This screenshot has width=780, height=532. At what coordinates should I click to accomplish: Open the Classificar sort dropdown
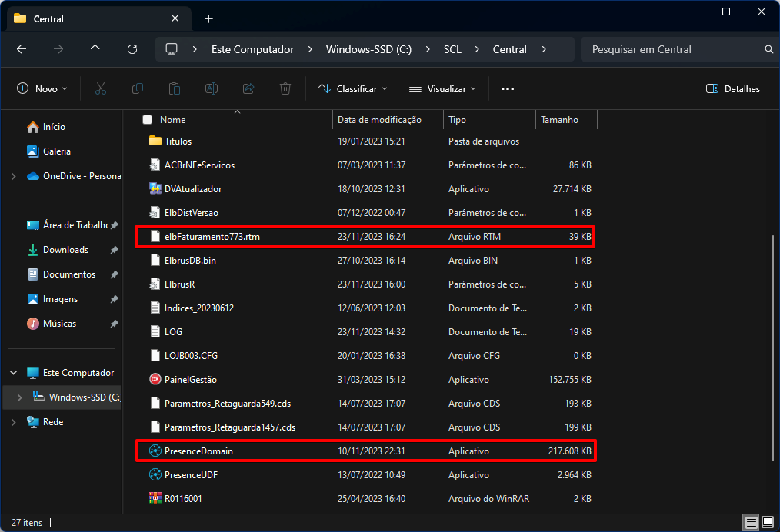(352, 89)
